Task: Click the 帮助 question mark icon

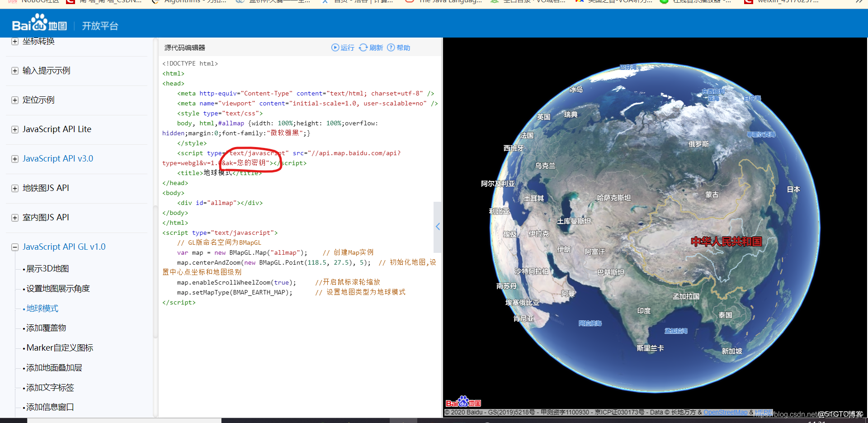Action: (x=391, y=48)
